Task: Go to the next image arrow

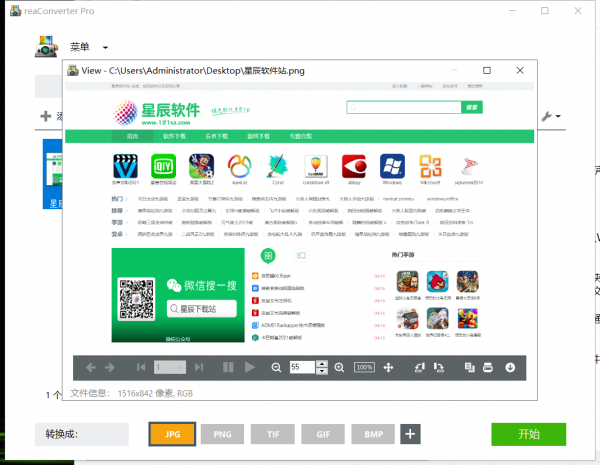Action: [110, 367]
